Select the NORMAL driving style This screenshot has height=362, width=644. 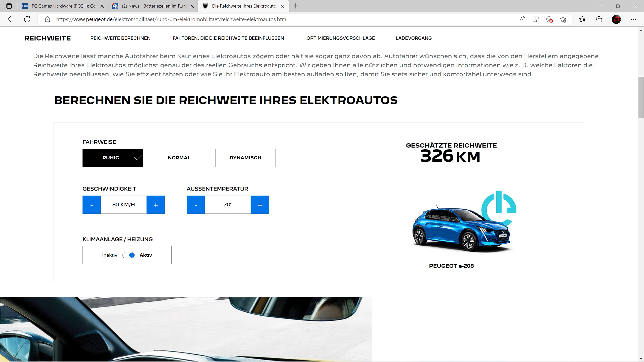click(x=179, y=158)
